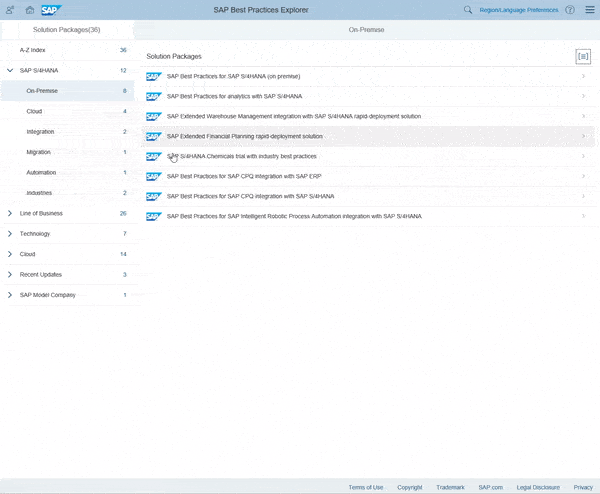Expand the SAP Model Company node chevron
Viewport: 600px width, 494px height.
click(x=10, y=295)
